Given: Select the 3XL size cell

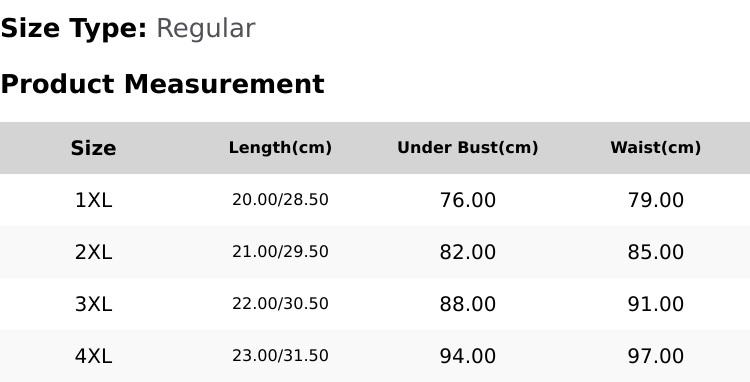Looking at the screenshot, I should [x=93, y=304].
